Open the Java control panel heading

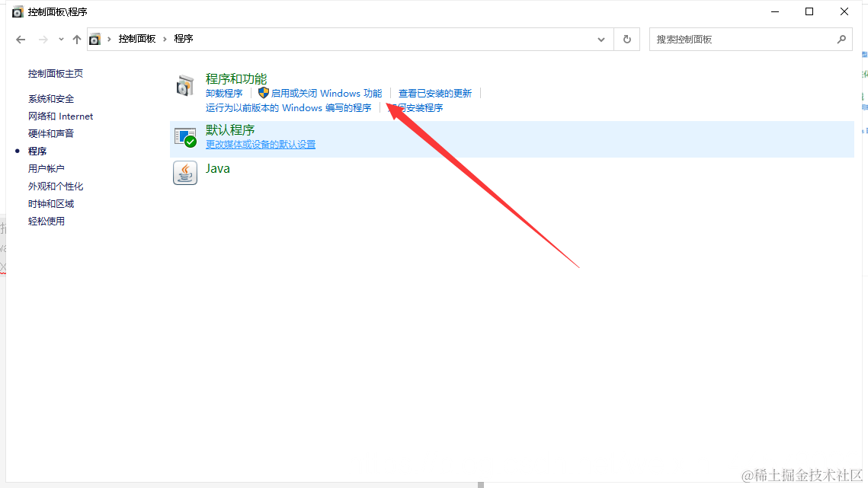(217, 169)
